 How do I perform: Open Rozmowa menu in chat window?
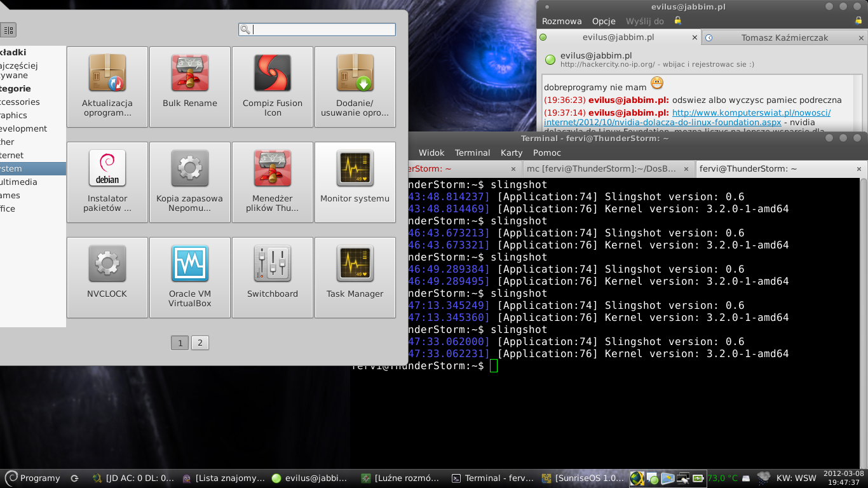(x=562, y=21)
